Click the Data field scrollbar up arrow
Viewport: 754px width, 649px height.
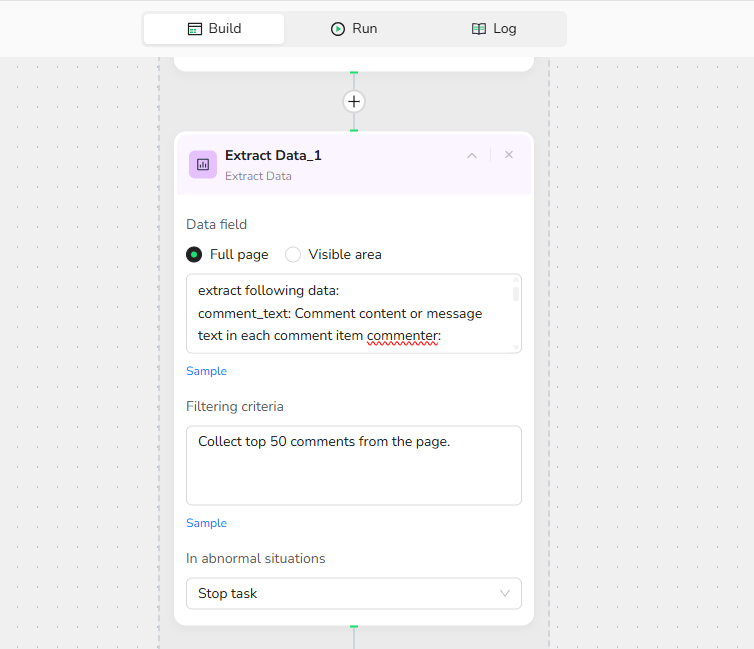[516, 280]
